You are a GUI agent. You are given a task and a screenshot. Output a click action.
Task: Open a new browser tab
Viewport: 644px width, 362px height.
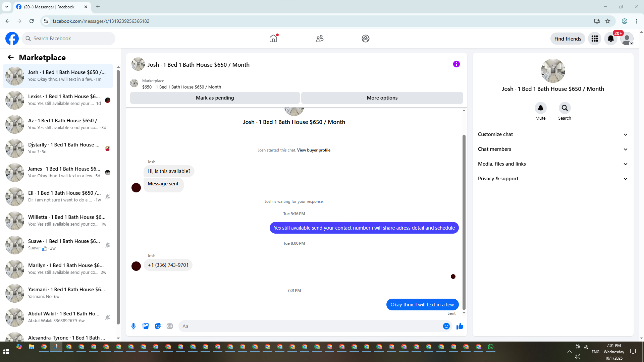coord(98,7)
